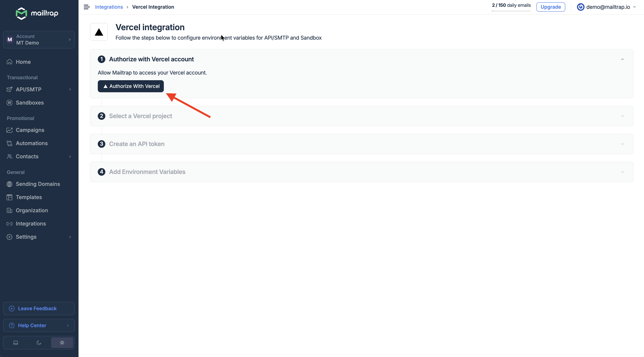Click the Vercel triangle logo tile
This screenshot has height=357, width=644.
pos(99,32)
